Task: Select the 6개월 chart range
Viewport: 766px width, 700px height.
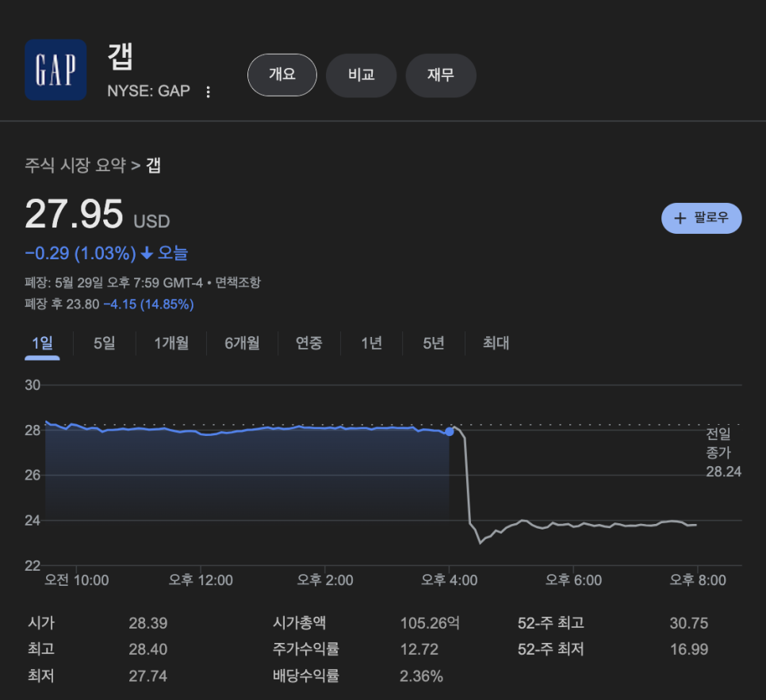Action: (x=242, y=343)
